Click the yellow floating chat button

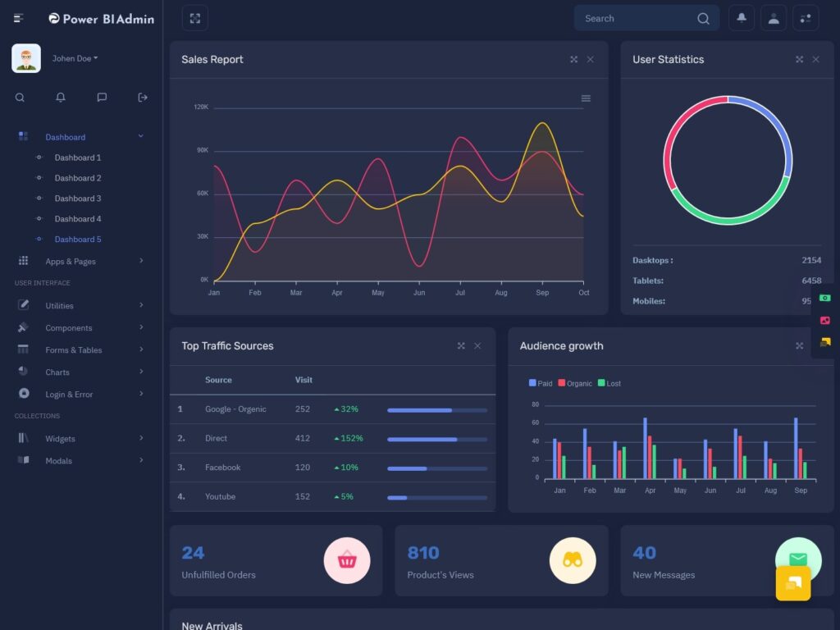coord(793,583)
